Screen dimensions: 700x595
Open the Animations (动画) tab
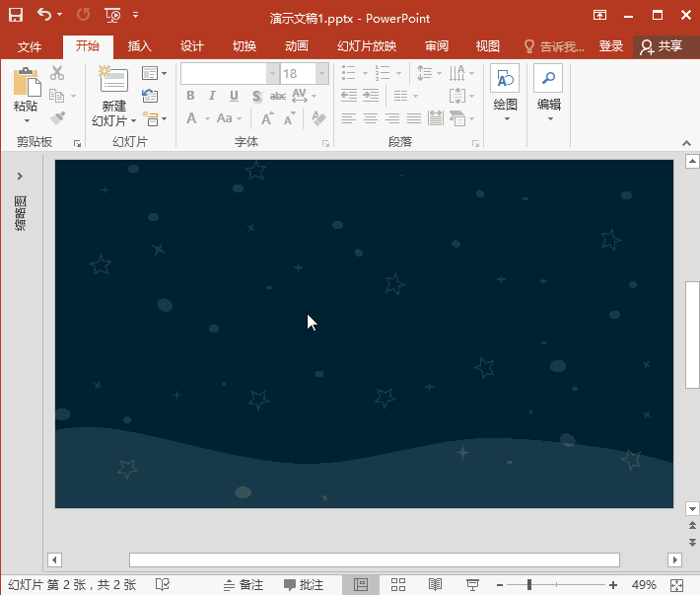296,46
